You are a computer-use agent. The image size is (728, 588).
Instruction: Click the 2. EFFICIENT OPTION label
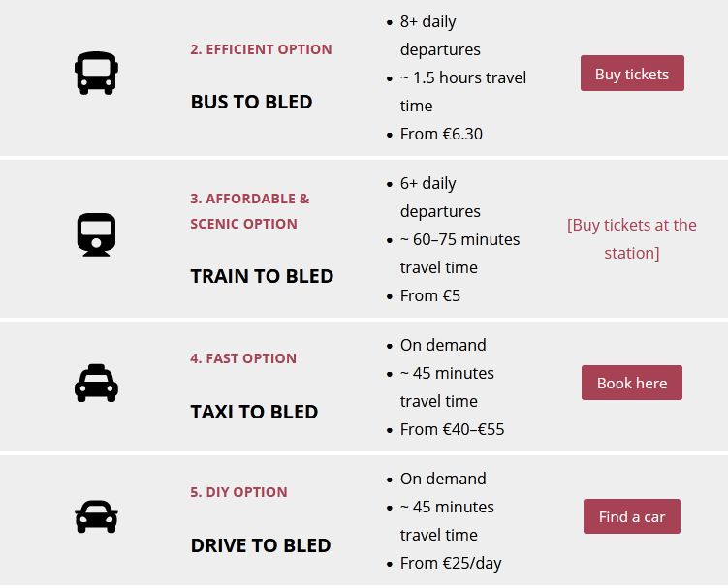tap(261, 49)
